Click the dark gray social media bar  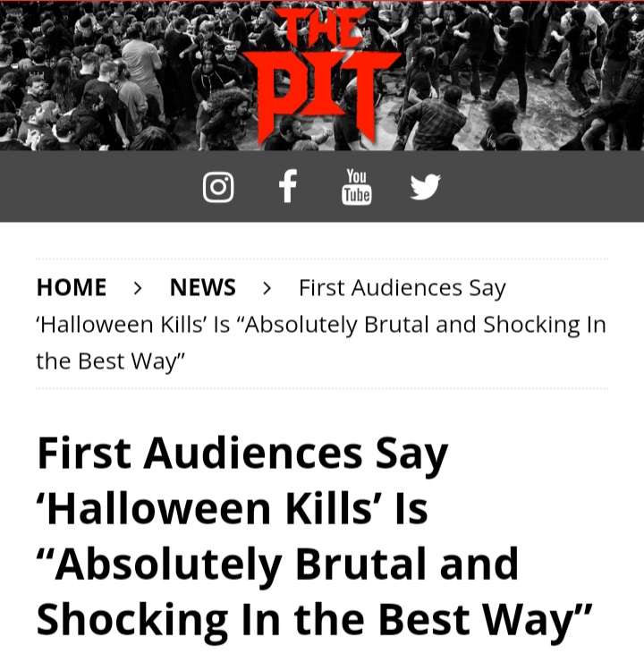coord(322,186)
